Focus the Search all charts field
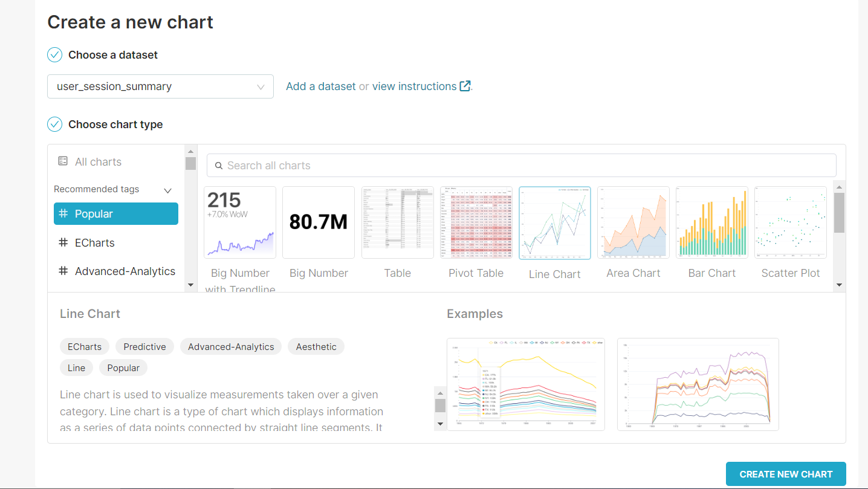The height and width of the screenshot is (489, 868). tap(522, 166)
